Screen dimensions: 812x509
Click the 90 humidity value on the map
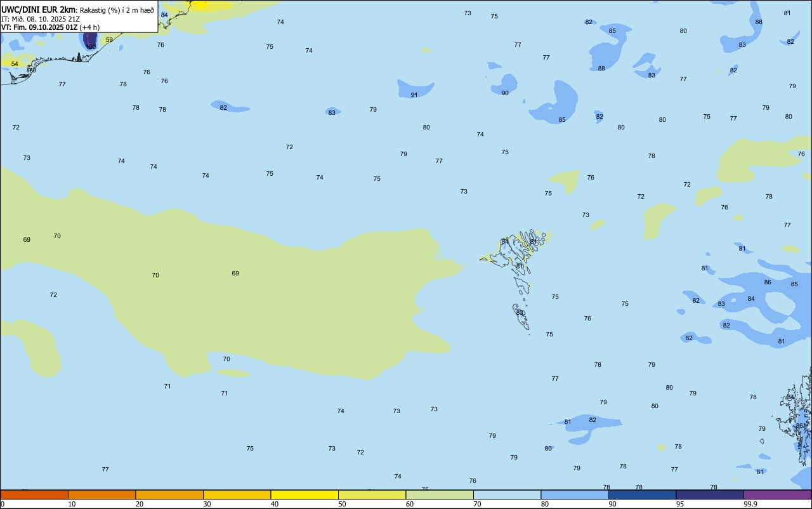click(505, 93)
